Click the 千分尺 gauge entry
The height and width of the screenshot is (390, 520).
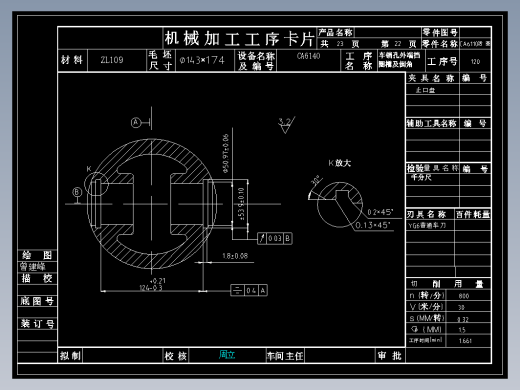click(x=421, y=178)
